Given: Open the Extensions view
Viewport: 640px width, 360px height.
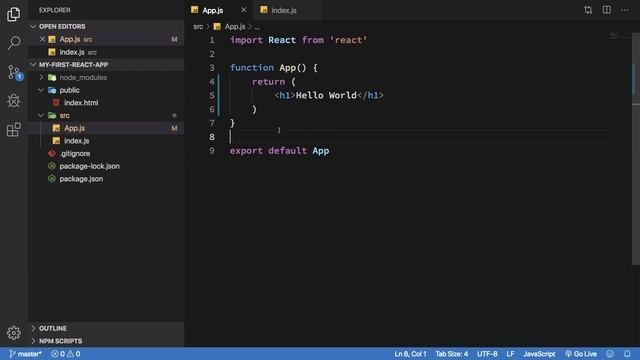Looking at the screenshot, I should (x=13, y=129).
